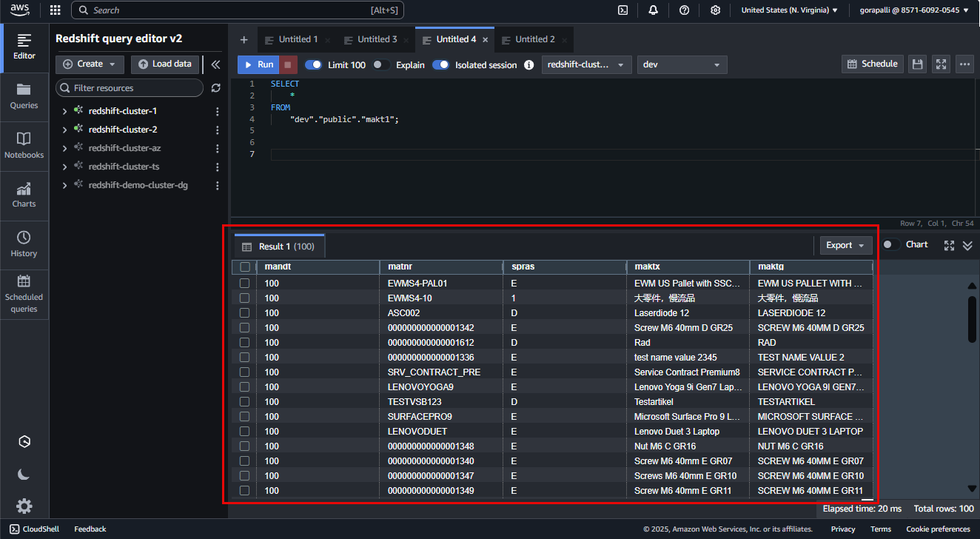This screenshot has width=980, height=539.
Task: Check the select-all rows checkbox
Action: pos(245,267)
